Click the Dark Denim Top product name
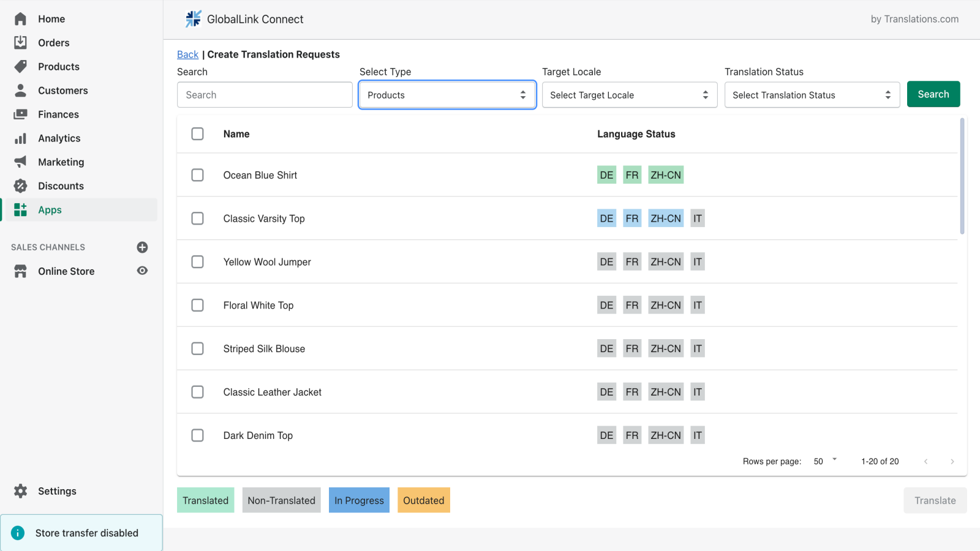The height and width of the screenshot is (551, 980). [x=258, y=435]
